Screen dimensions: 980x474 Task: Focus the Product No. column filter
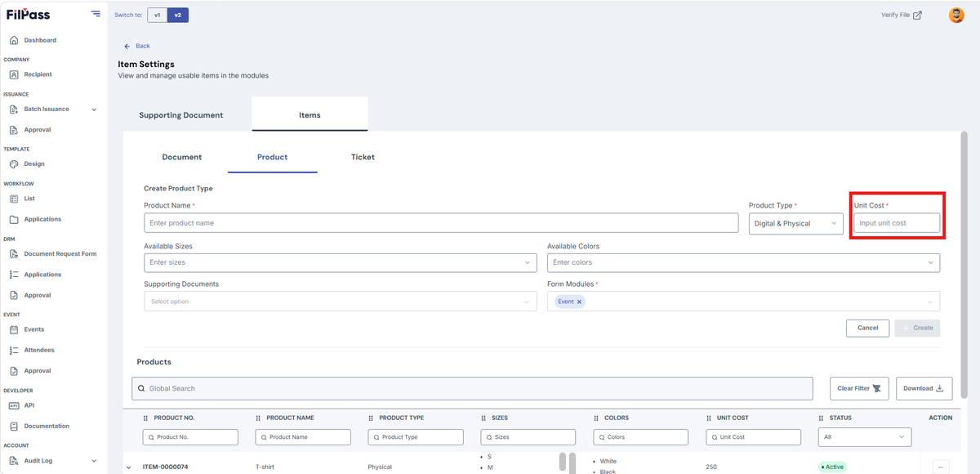pyautogui.click(x=190, y=437)
